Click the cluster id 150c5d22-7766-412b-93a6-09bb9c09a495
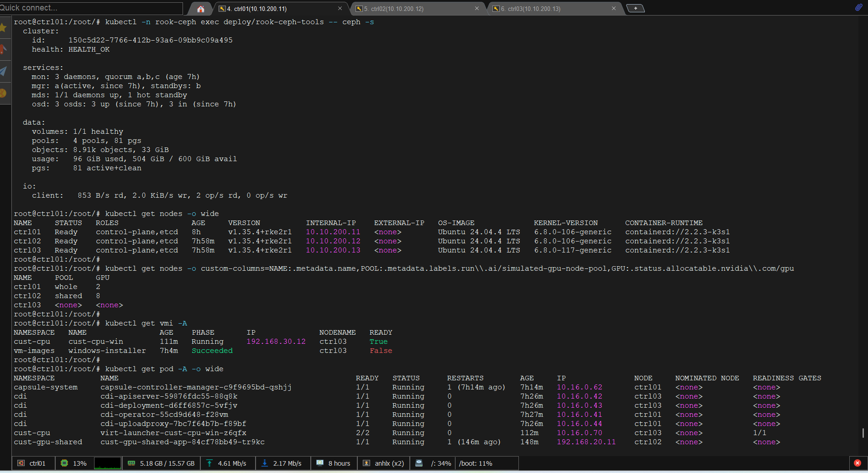 pos(151,40)
